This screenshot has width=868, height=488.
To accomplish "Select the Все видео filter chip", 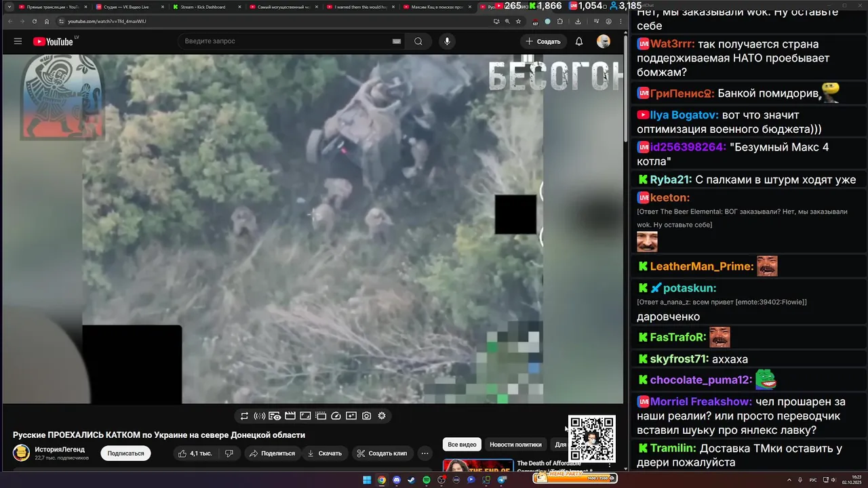I will coord(462,445).
